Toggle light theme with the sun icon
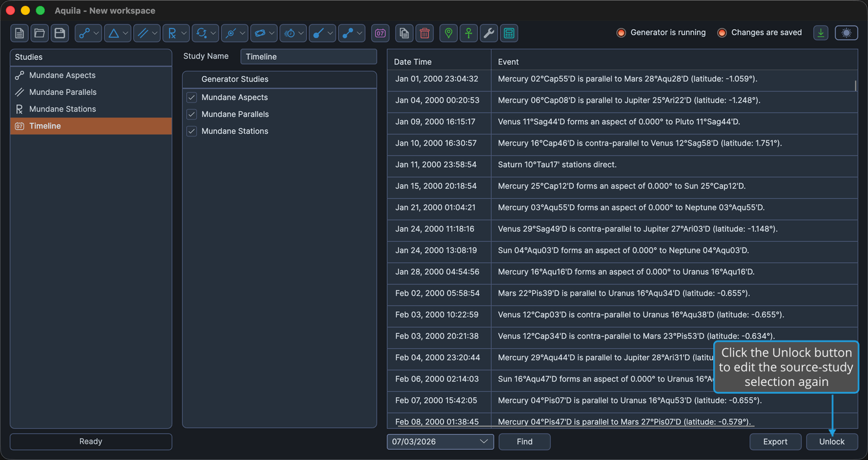Screen dimensions: 868x460 coord(847,33)
